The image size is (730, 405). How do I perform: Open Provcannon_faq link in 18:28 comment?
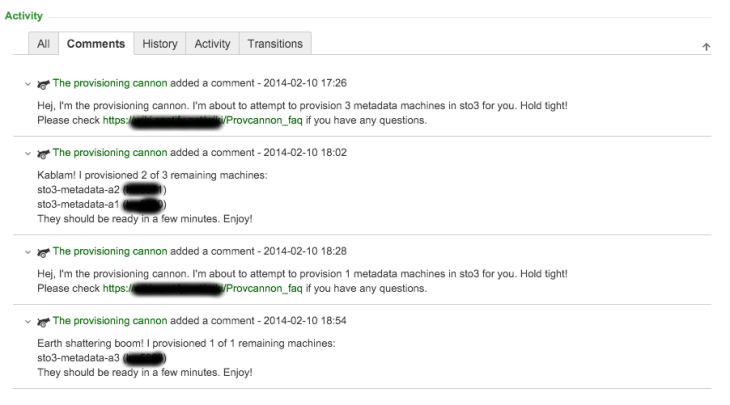coord(203,288)
